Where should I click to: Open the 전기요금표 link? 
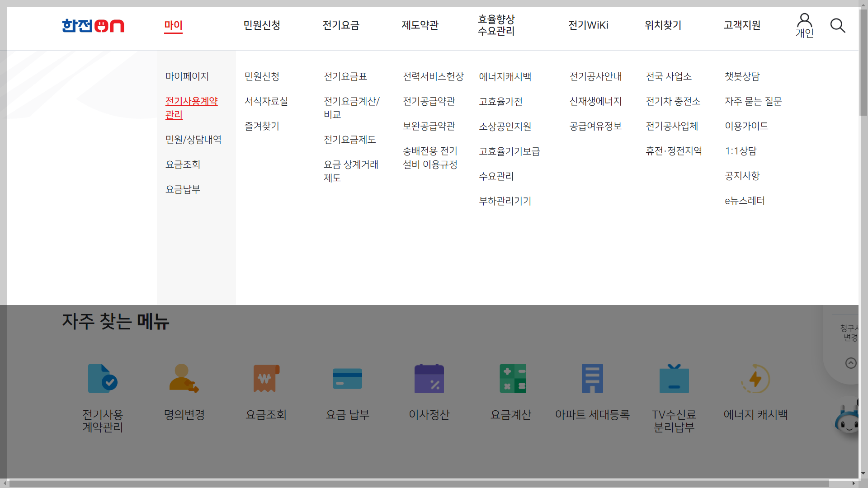(x=346, y=76)
